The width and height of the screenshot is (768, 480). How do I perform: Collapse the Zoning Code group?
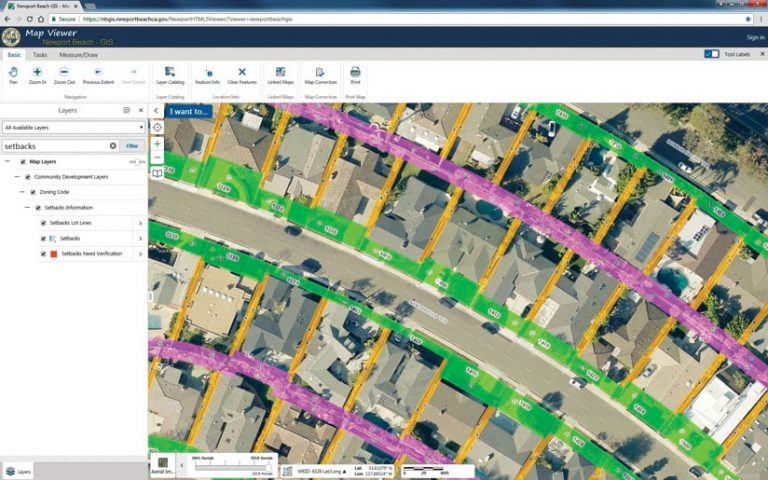tap(22, 192)
